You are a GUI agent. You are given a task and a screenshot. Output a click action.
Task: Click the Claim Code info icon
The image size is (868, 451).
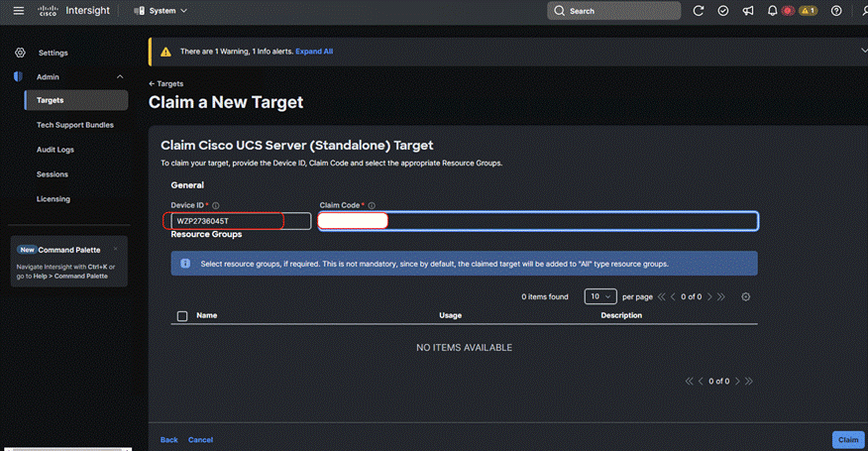click(x=372, y=205)
